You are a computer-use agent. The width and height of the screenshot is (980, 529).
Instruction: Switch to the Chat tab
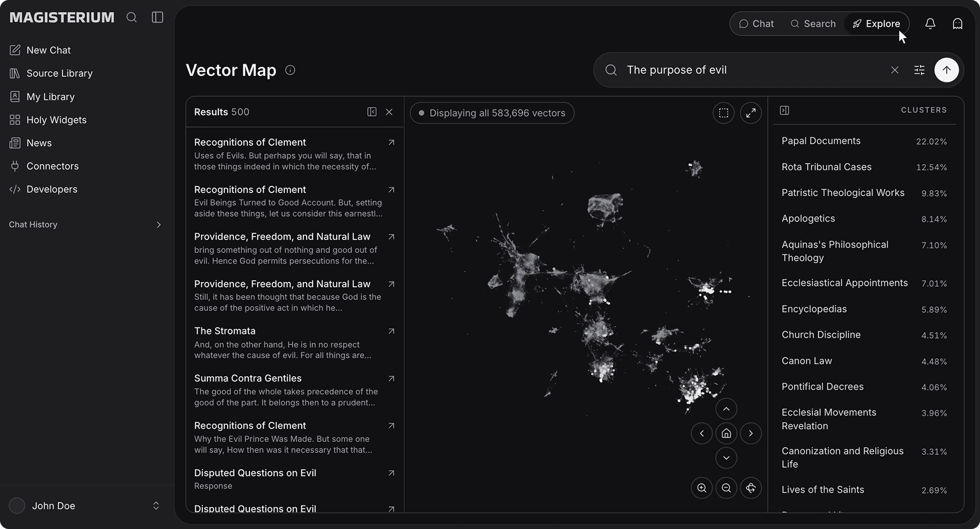coord(756,23)
